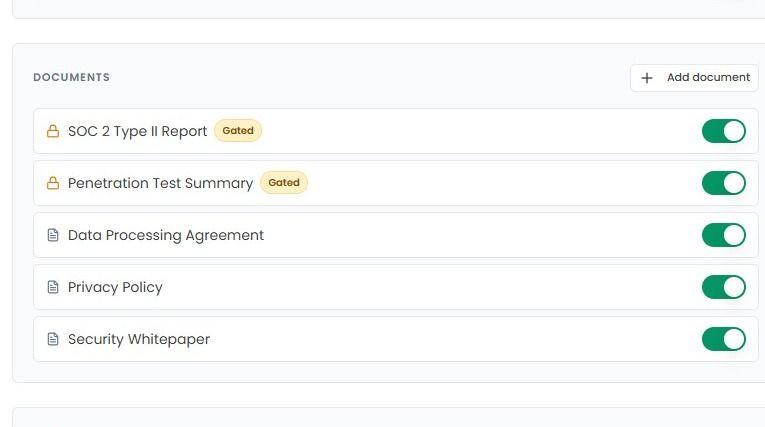Select the Data Processing Agreement title
Image resolution: width=765 pixels, height=427 pixels.
[166, 235]
